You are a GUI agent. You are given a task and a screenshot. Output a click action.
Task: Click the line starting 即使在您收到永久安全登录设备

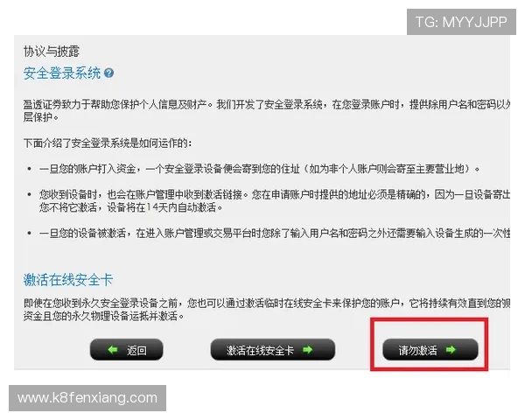tap(267, 304)
